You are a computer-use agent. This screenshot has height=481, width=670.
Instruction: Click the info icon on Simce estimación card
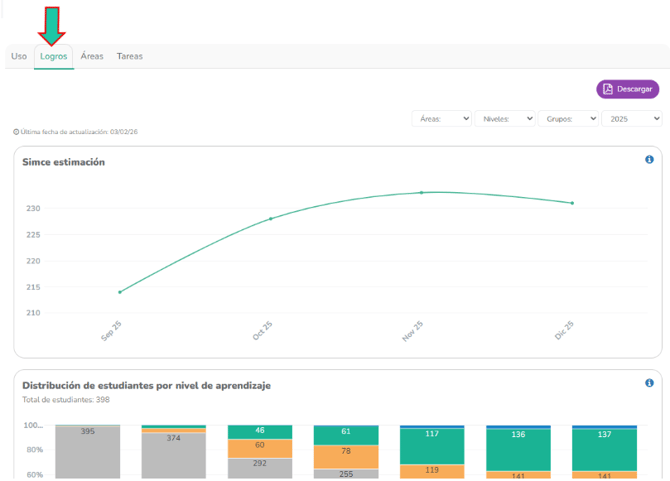tap(649, 160)
